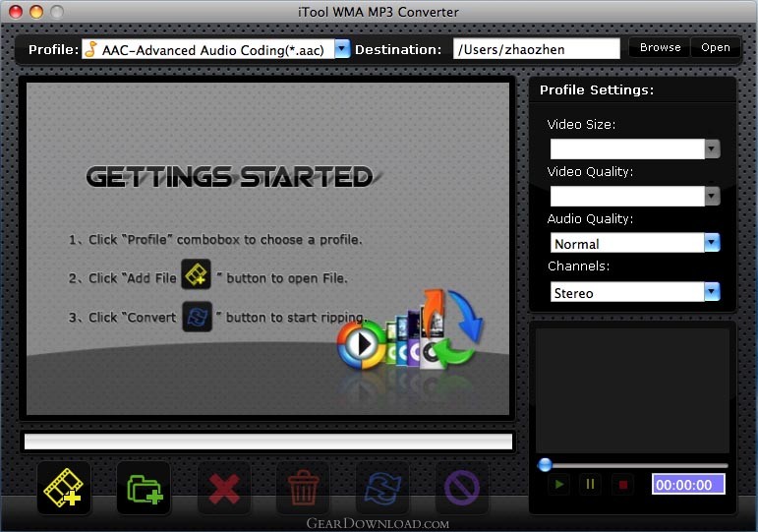Click the window title iTool WMA MP3 Converter
758x532 pixels.
[379, 12]
